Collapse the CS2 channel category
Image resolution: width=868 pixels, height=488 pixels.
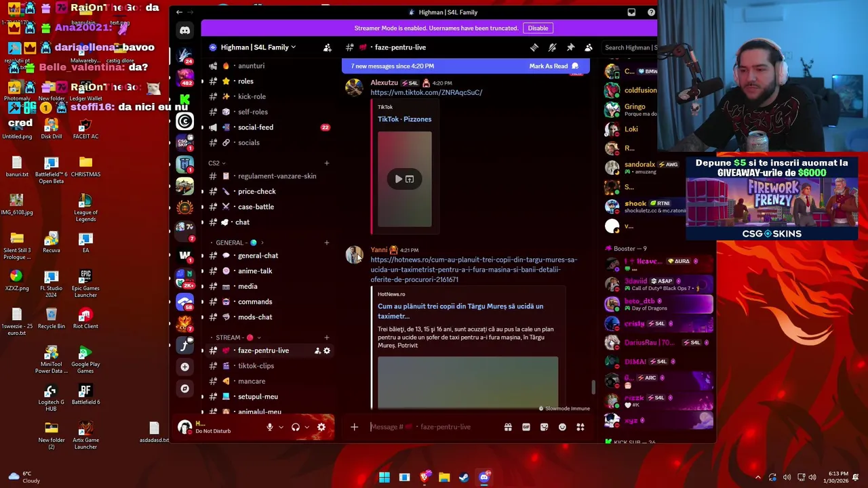[x=217, y=163]
